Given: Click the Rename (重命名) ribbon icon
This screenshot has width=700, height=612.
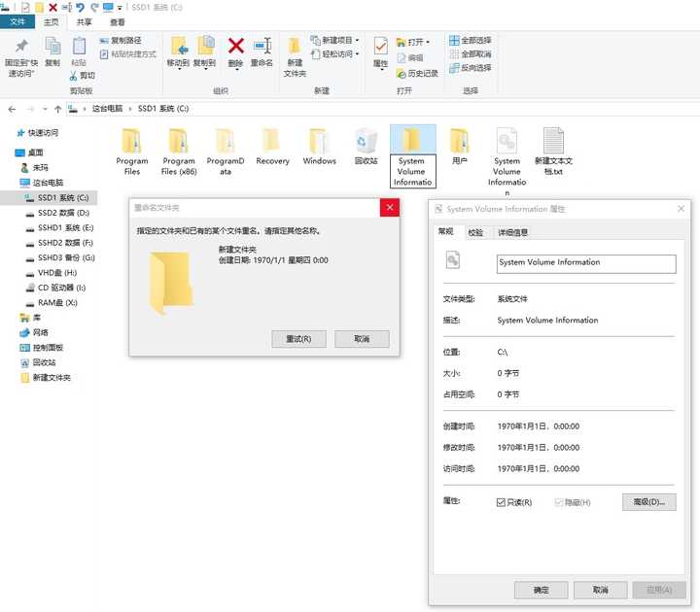Looking at the screenshot, I should coord(262,46).
